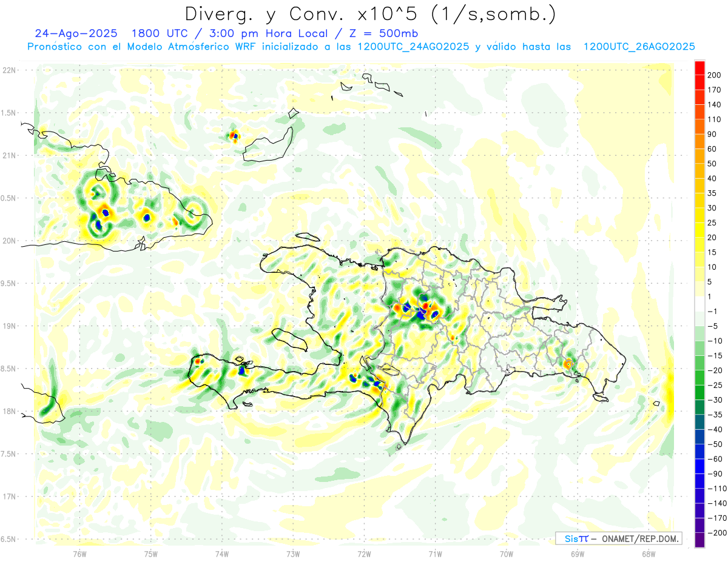Click the "76W" longitude label
The image size is (728, 562).
(x=80, y=554)
